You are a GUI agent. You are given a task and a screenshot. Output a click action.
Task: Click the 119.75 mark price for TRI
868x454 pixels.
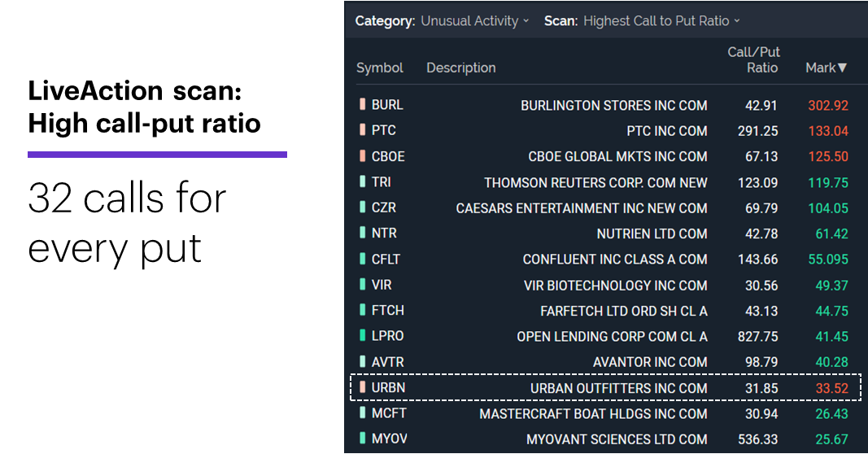pyautogui.click(x=828, y=183)
